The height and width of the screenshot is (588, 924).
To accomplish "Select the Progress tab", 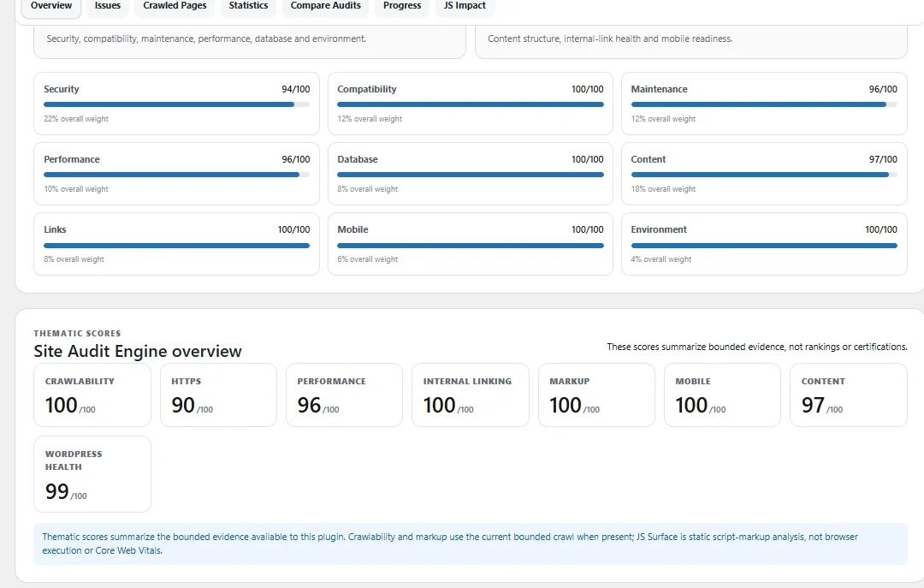I will tap(402, 6).
